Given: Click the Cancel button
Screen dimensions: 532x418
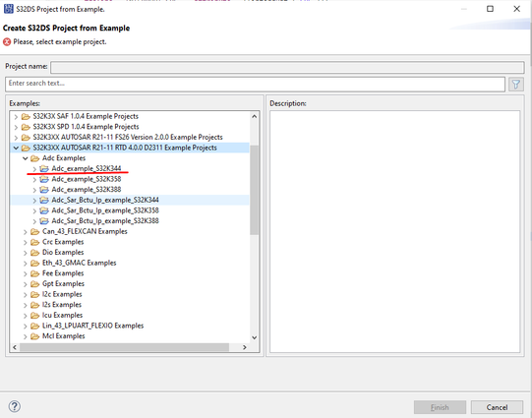Looking at the screenshot, I should [x=497, y=407].
